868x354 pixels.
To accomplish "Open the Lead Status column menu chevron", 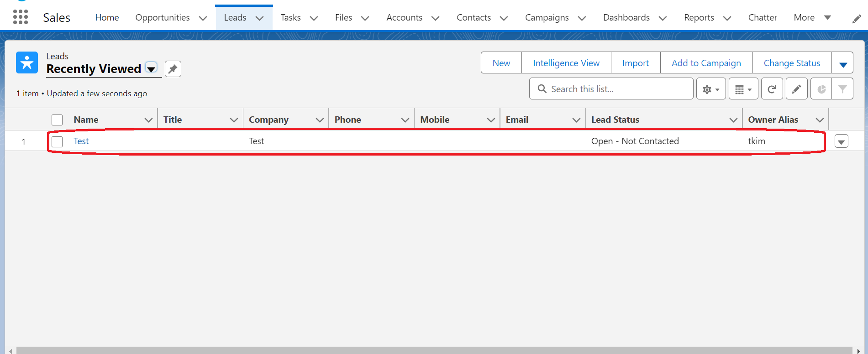I will 733,120.
